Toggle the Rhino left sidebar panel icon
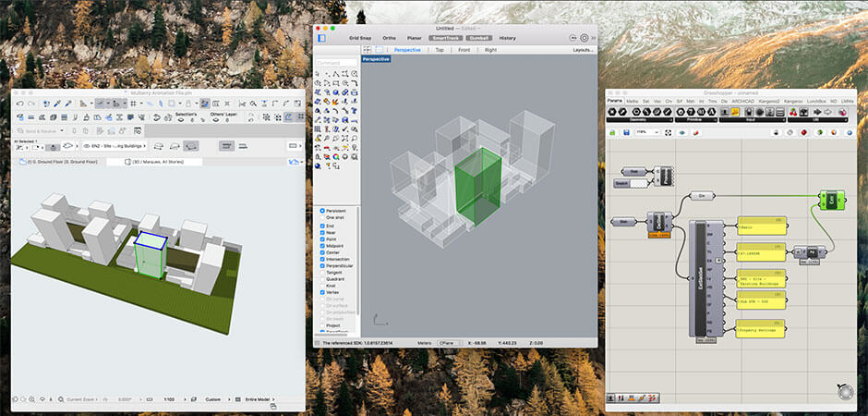Viewport: 868px width, 416px height. tap(321, 38)
